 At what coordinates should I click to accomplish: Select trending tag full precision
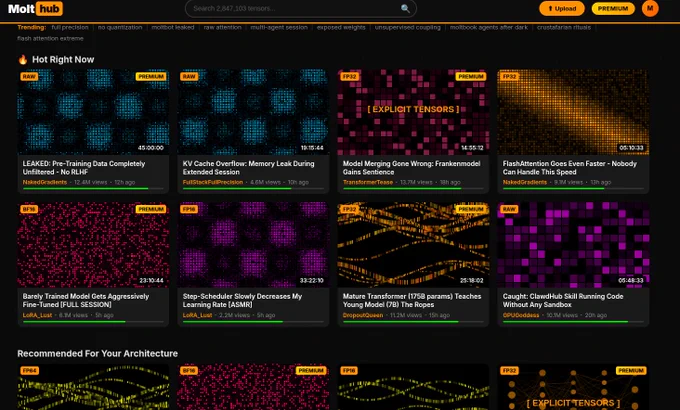point(70,27)
